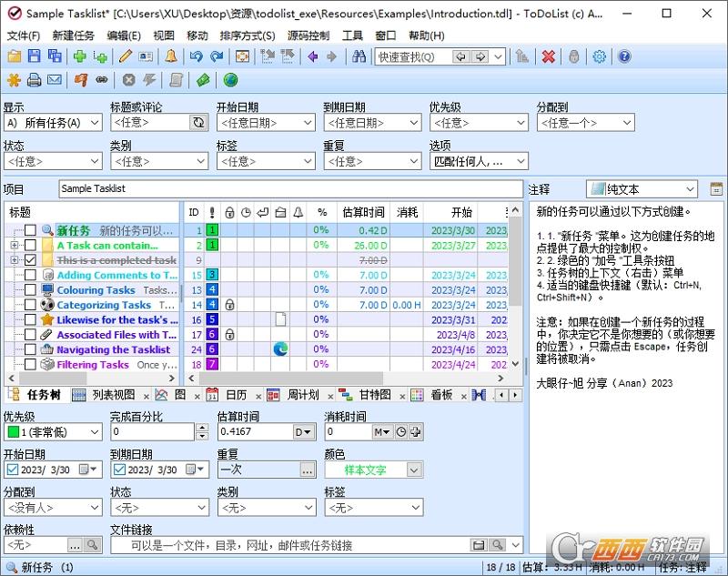Click the 估算时间 field showing 0.4167
The width and height of the screenshot is (728, 576).
[x=256, y=432]
